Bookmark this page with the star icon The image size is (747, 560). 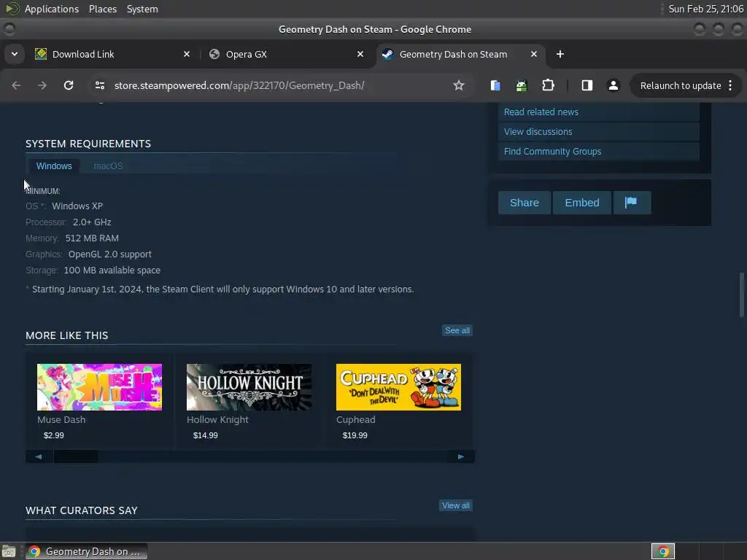[x=458, y=85]
